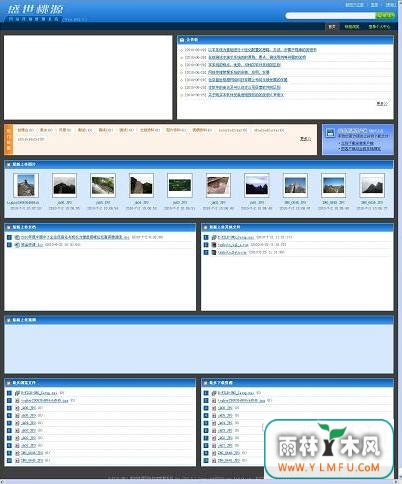Open the first announcement link in the list

click(x=262, y=50)
